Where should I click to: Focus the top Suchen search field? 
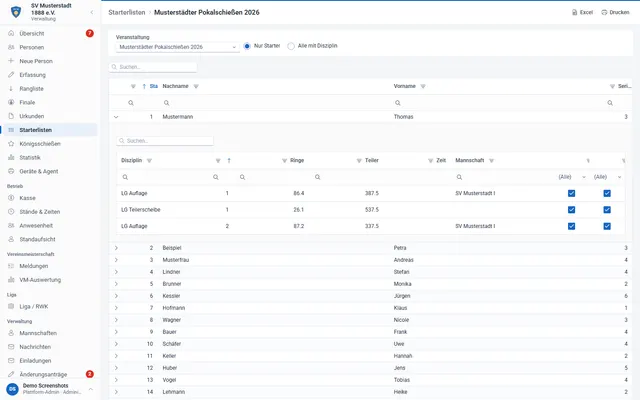coord(153,67)
